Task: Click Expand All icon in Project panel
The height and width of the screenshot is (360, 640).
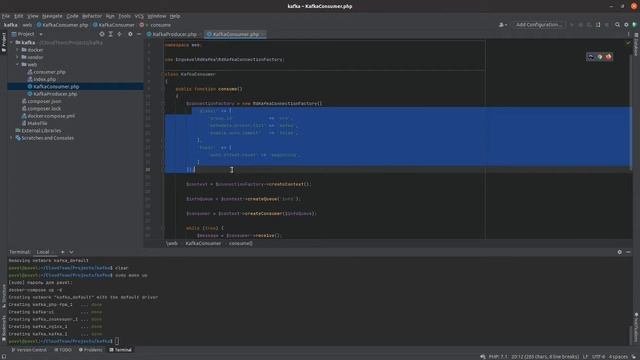Action: [x=111, y=34]
